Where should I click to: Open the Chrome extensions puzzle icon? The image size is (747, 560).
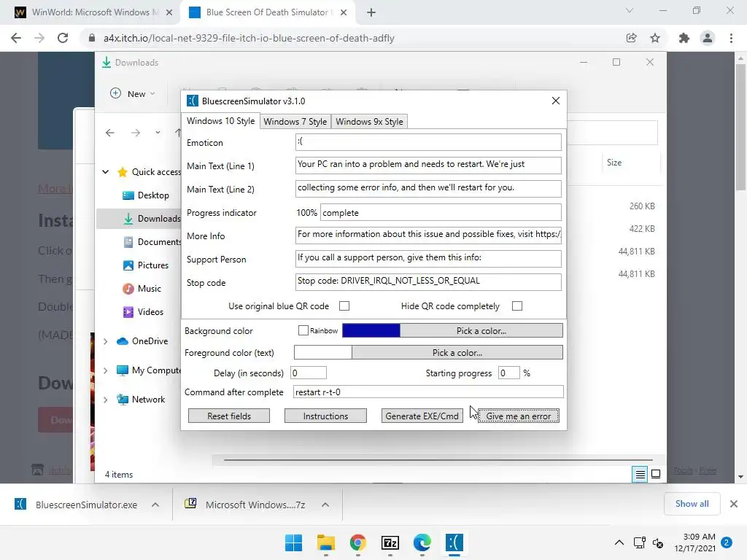(684, 38)
